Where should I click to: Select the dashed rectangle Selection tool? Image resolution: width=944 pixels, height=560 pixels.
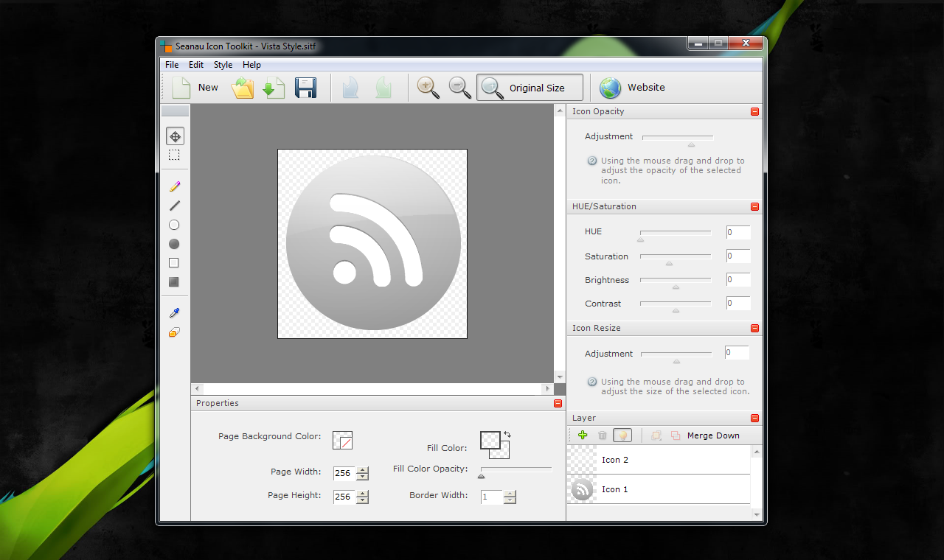coord(174,155)
